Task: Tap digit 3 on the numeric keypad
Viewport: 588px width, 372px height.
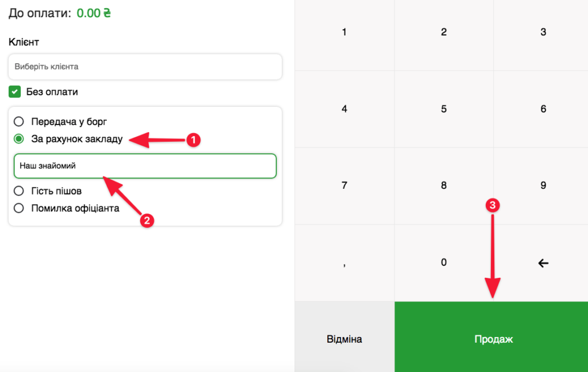Action: tap(543, 33)
